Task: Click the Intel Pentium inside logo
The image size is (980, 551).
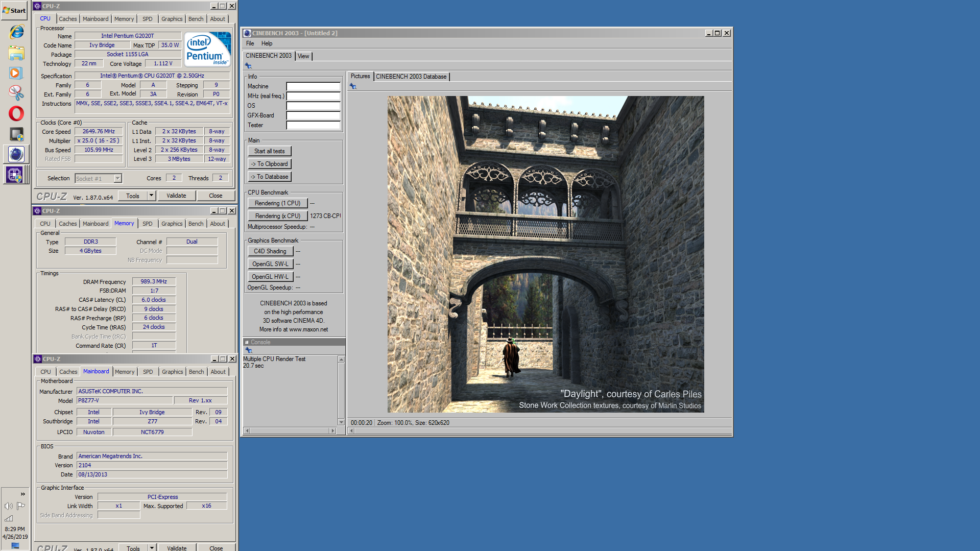Action: click(x=207, y=50)
